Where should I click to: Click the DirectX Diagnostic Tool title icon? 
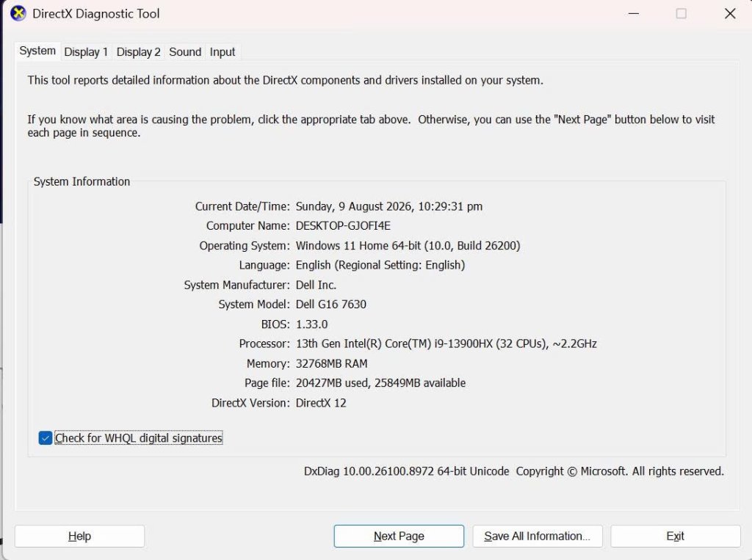18,13
